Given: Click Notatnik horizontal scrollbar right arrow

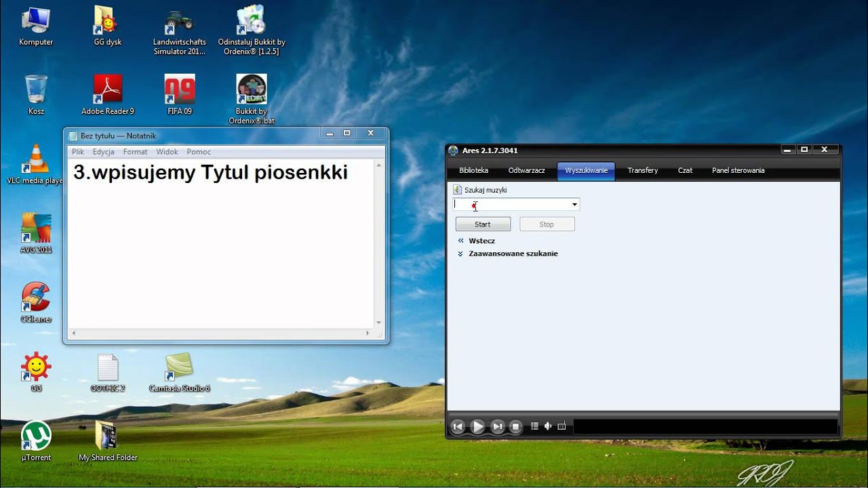Looking at the screenshot, I should 368,333.
